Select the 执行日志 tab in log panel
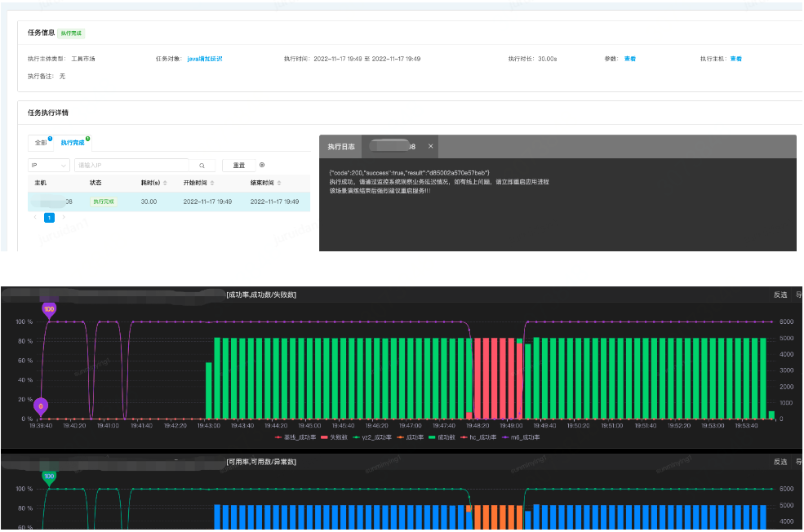Image resolution: width=804 pixels, height=532 pixels. (341, 147)
